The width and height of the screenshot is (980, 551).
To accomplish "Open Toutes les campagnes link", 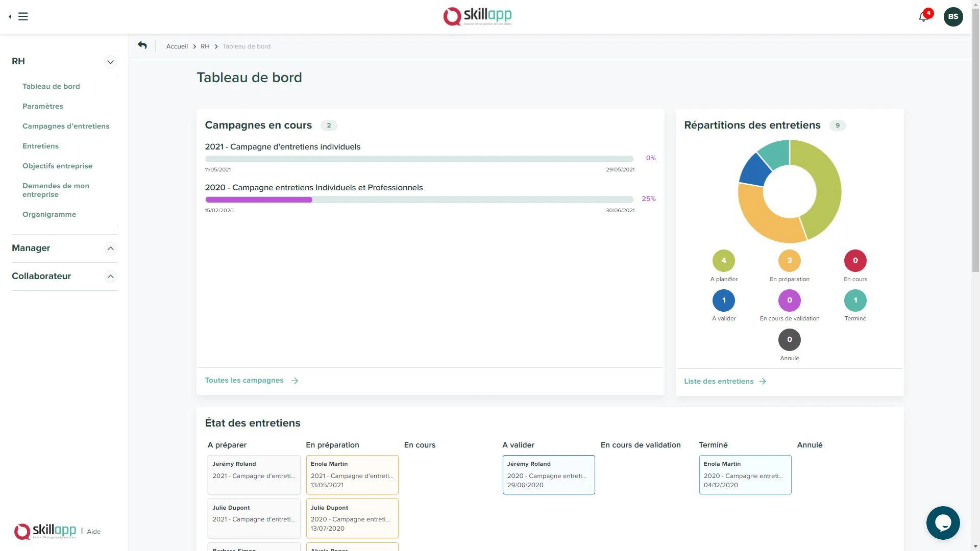I will click(x=244, y=381).
